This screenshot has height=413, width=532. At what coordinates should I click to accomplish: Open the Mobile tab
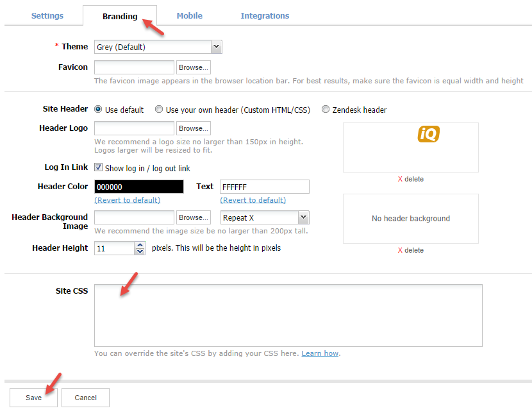tap(189, 15)
